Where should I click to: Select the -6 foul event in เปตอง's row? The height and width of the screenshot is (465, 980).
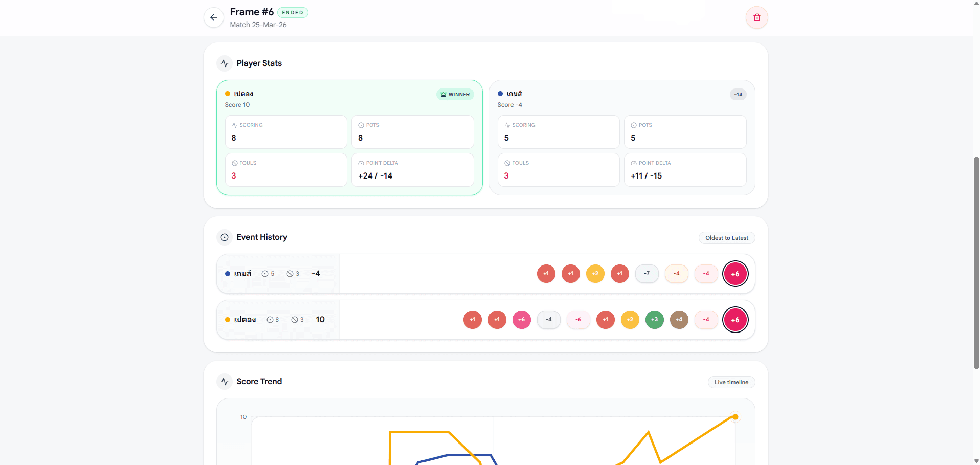click(x=578, y=320)
